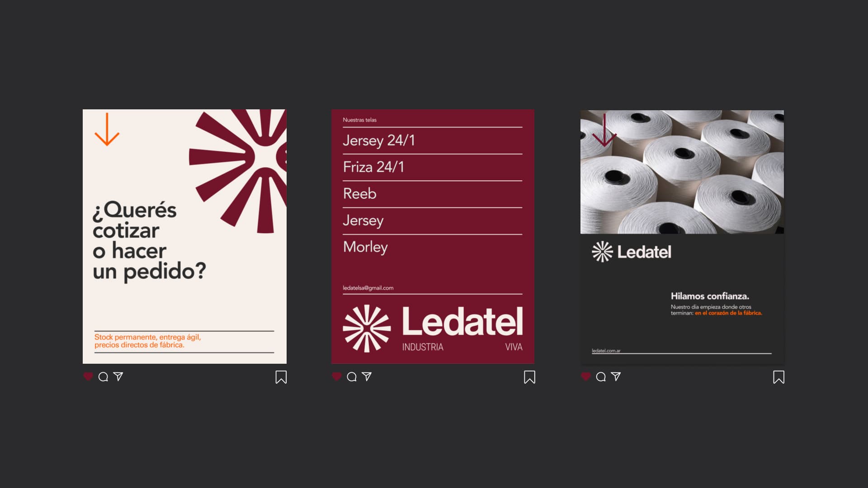Image resolution: width=868 pixels, height=488 pixels.
Task: Click the "Stock permanente, entrega ágil" orange text
Action: [147, 341]
